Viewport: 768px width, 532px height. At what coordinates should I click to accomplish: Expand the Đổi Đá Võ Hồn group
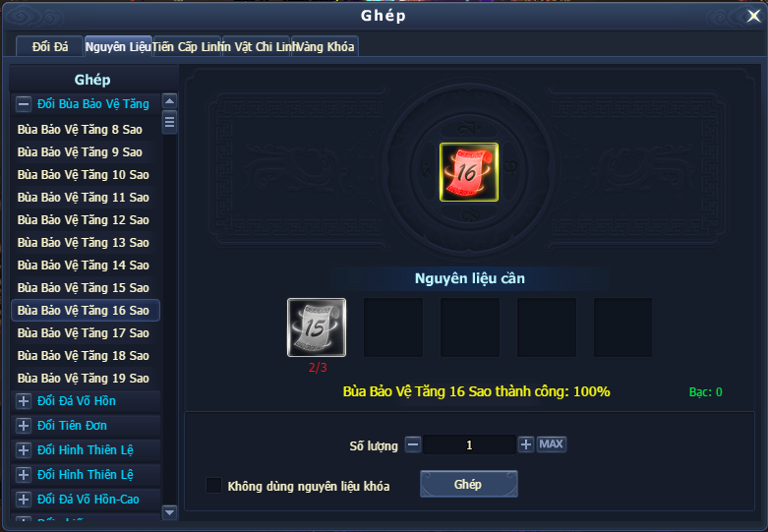pos(24,400)
